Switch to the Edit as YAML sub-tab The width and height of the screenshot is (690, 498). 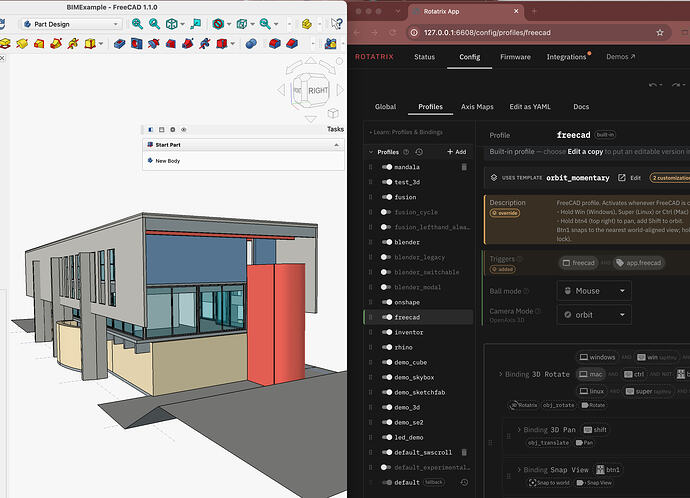(530, 106)
